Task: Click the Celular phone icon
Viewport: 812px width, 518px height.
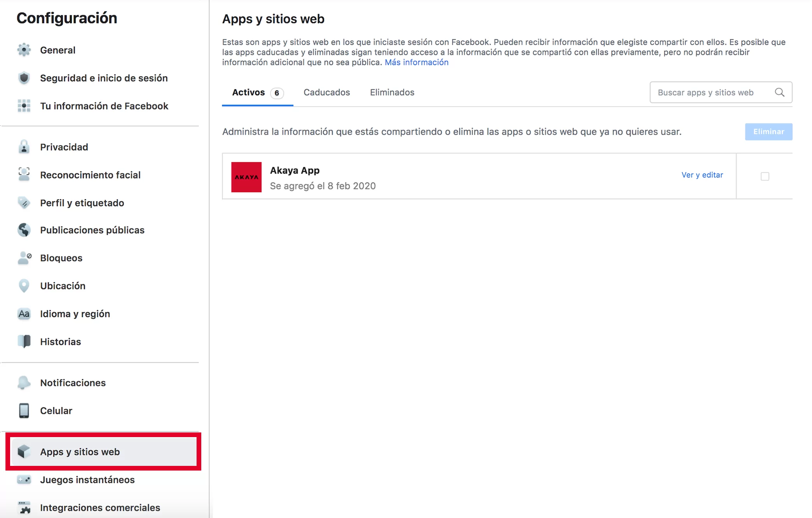Action: pyautogui.click(x=24, y=411)
